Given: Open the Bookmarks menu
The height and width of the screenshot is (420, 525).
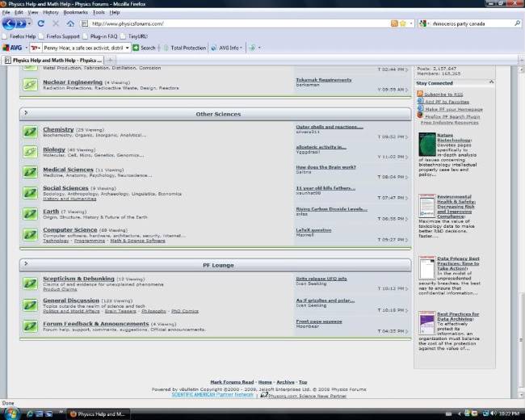Looking at the screenshot, I should click(76, 12).
